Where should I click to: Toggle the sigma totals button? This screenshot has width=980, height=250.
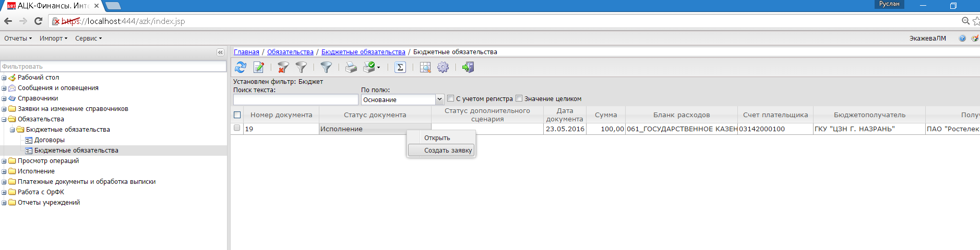click(x=400, y=67)
